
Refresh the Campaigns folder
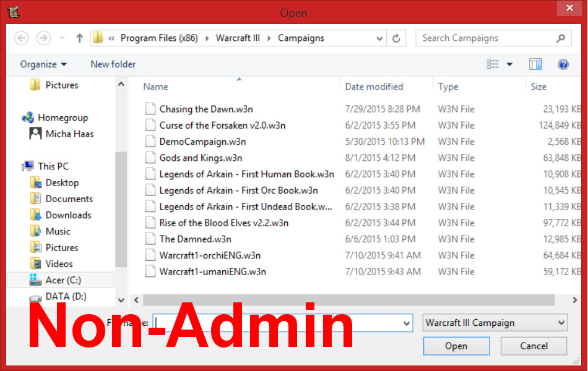tap(396, 38)
